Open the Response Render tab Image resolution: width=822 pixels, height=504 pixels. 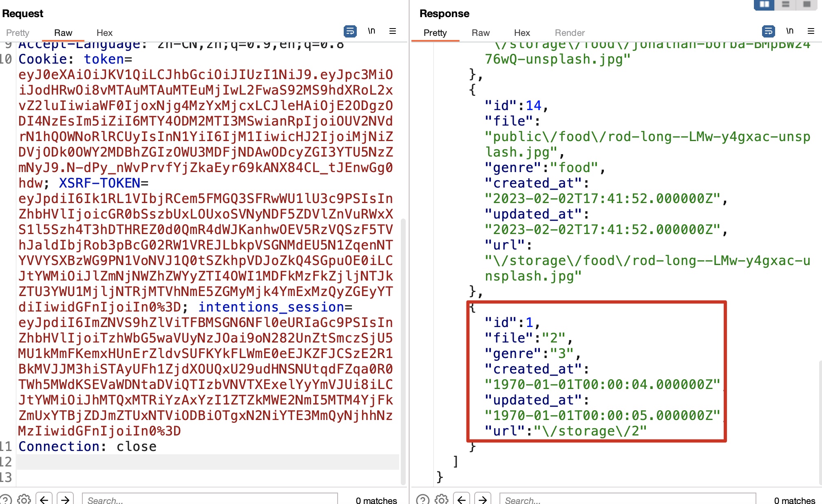(570, 33)
